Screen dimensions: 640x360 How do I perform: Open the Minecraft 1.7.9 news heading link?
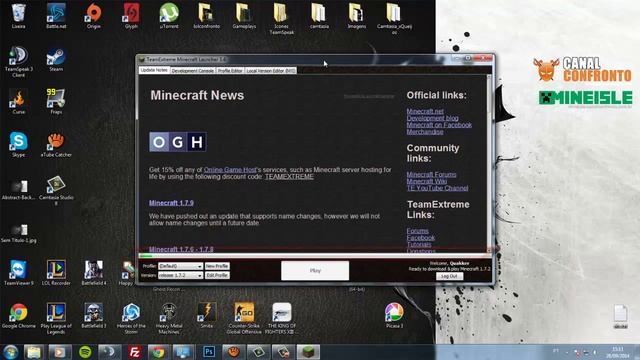(171, 203)
